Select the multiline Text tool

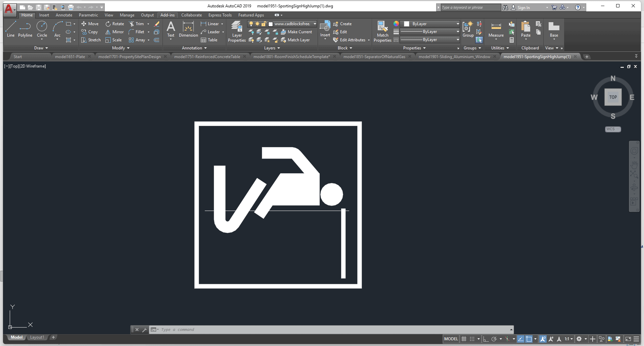171,30
